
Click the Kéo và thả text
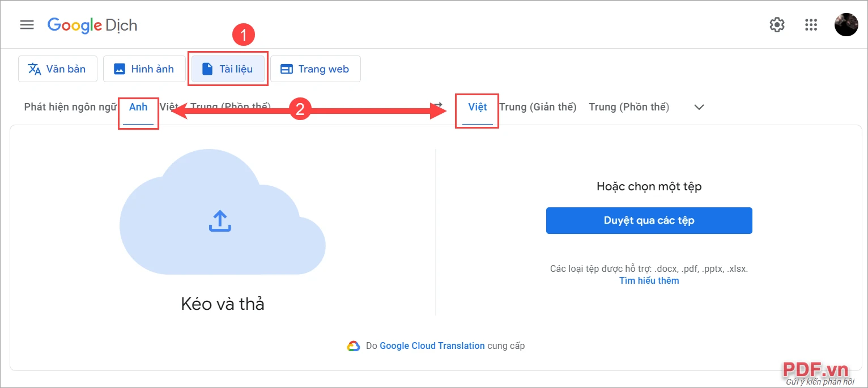223,304
